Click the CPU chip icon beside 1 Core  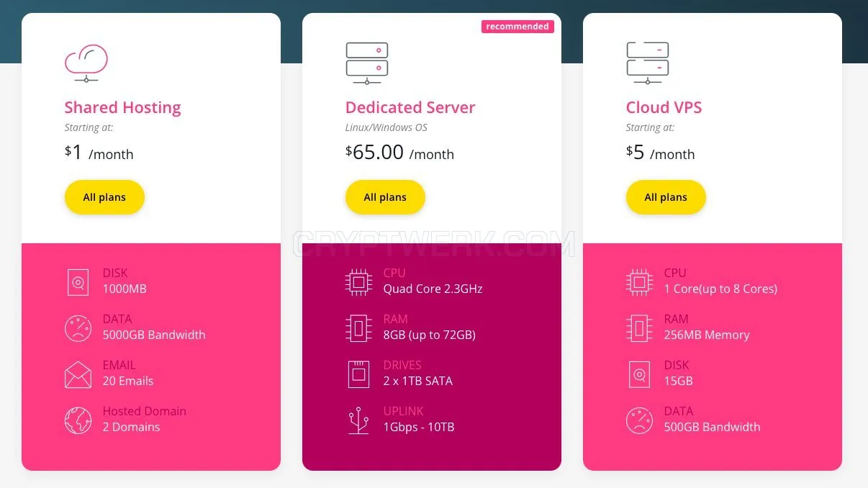(639, 281)
